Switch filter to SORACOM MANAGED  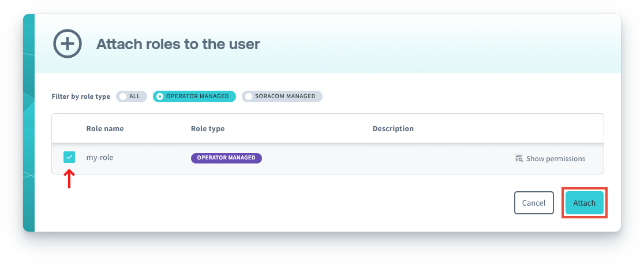tap(282, 96)
